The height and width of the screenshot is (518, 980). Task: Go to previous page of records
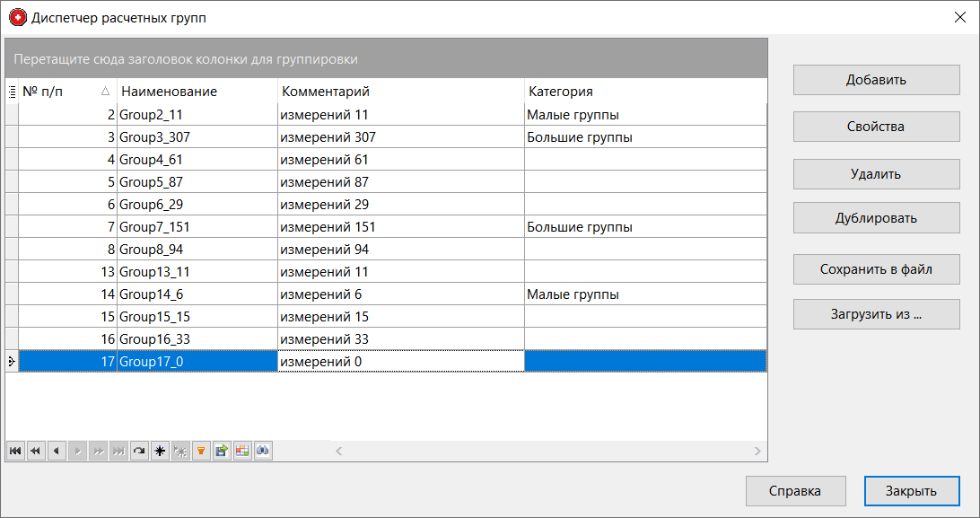(x=35, y=451)
